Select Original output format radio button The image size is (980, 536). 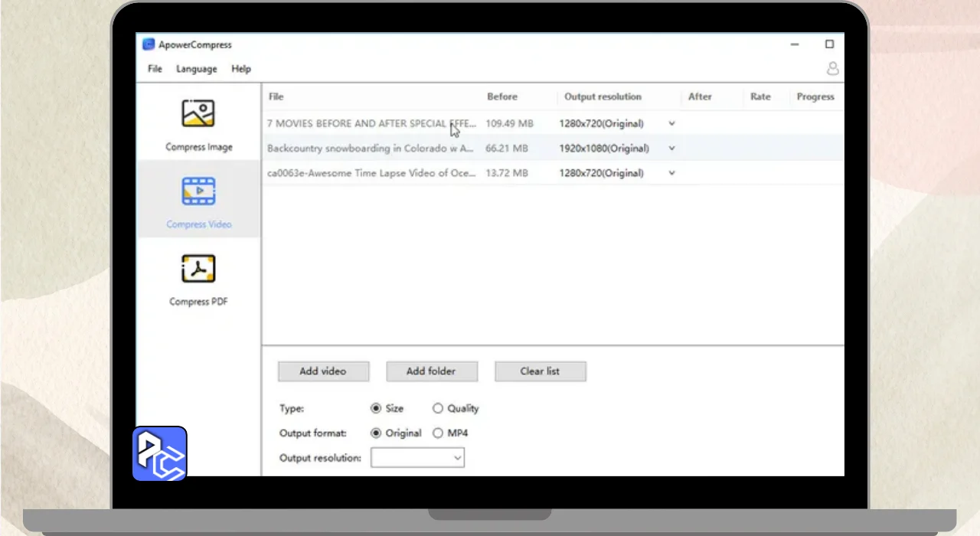point(376,433)
